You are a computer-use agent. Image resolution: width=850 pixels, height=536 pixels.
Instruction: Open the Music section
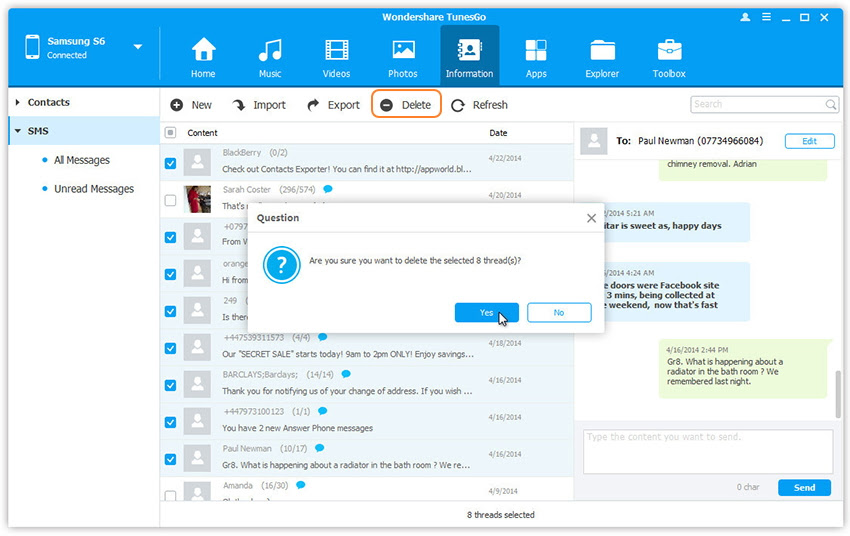[x=270, y=57]
